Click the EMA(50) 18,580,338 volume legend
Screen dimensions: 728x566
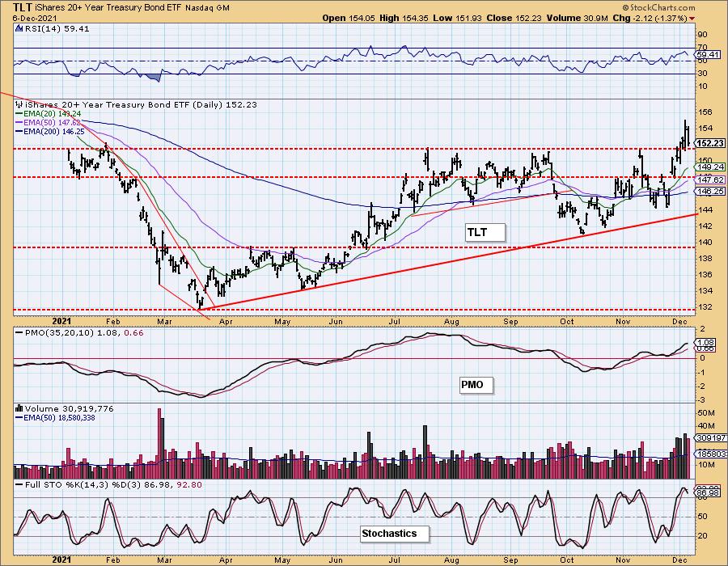59,417
